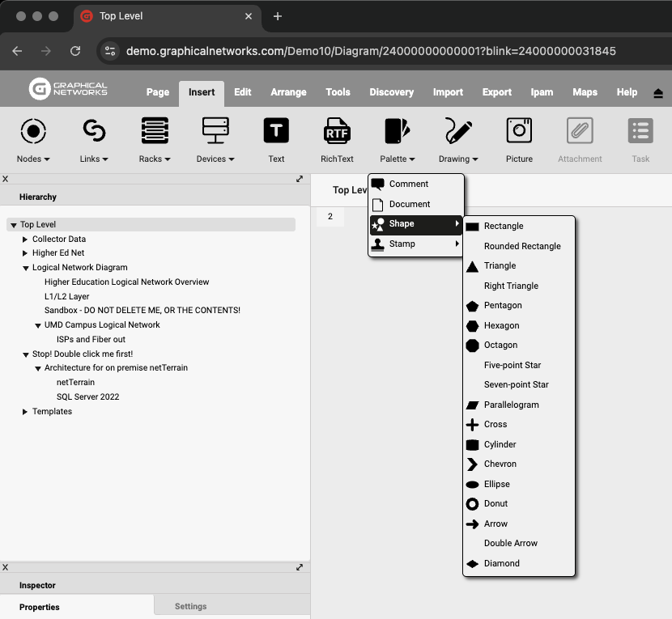Click the RichText RTF icon
Screen dimensions: 672x619
[337, 130]
